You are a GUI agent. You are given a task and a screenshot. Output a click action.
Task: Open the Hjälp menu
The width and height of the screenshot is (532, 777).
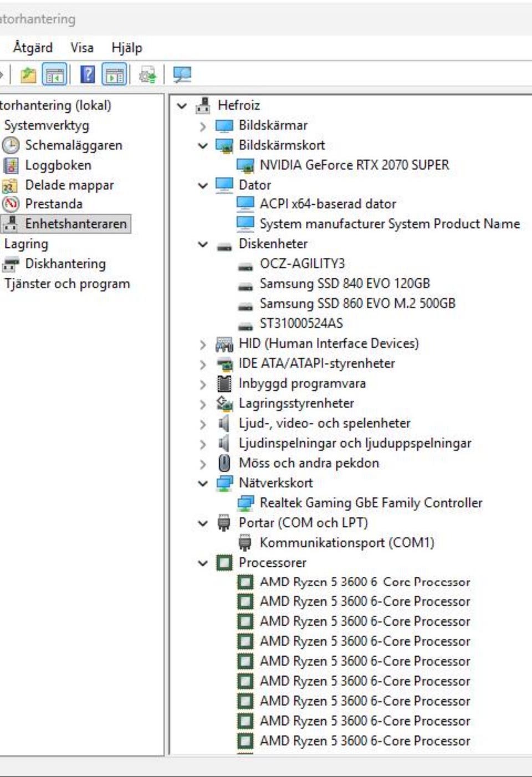pyautogui.click(x=127, y=48)
